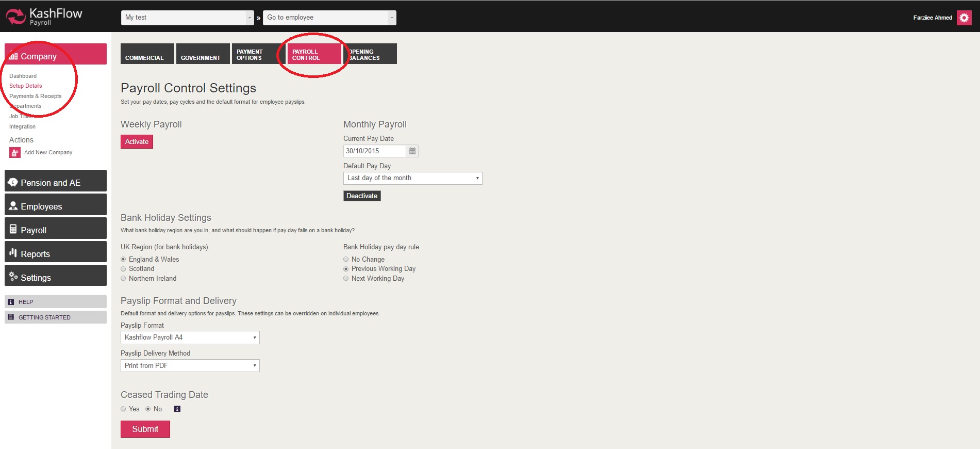Screen dimensions: 980x449
Task: Set Ceased Trading Date to Yes
Action: pyautogui.click(x=123, y=409)
